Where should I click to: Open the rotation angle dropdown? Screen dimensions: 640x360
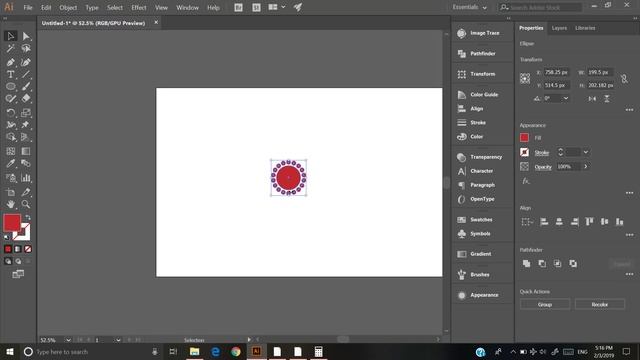click(566, 98)
